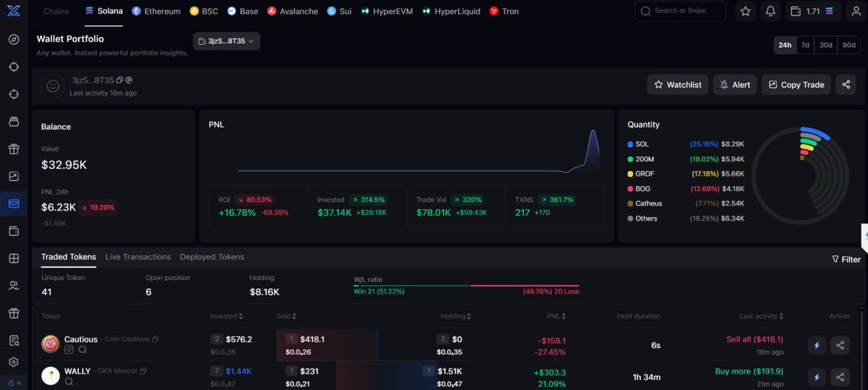The height and width of the screenshot is (390, 868).
Task: Select the 7d timeframe
Action: click(805, 45)
